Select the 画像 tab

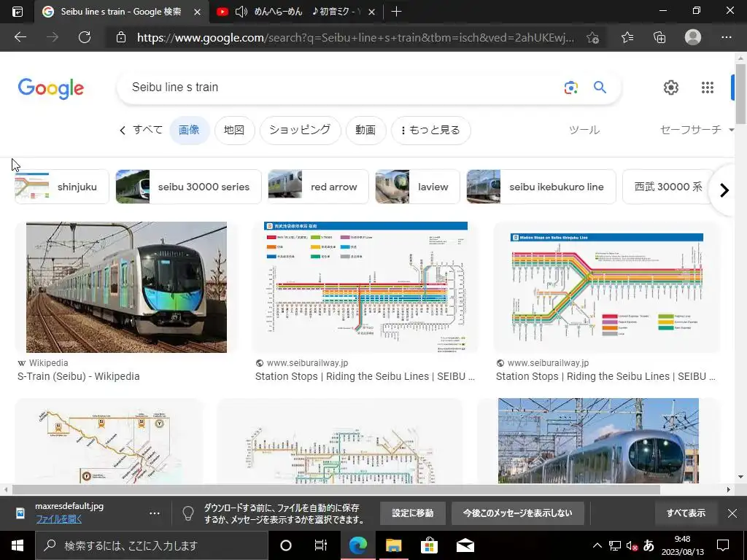(x=189, y=130)
